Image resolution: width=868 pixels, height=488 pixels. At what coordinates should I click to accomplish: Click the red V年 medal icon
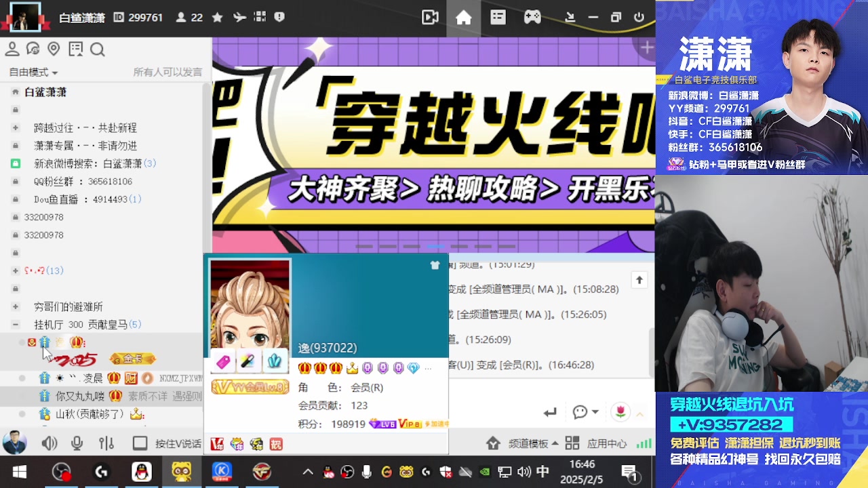point(218,444)
